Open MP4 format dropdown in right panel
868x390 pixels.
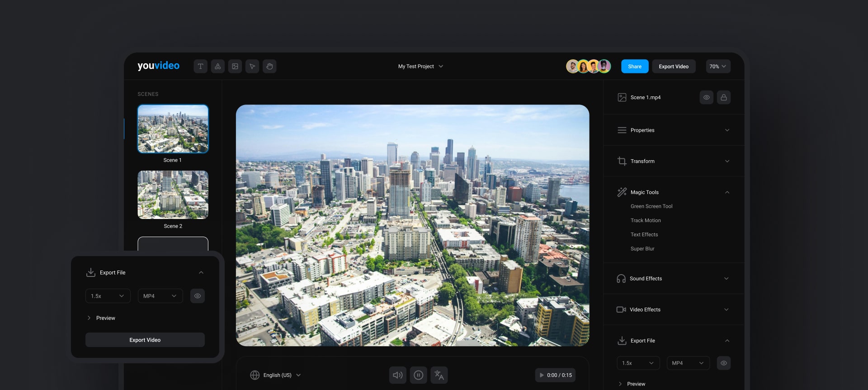coord(688,363)
